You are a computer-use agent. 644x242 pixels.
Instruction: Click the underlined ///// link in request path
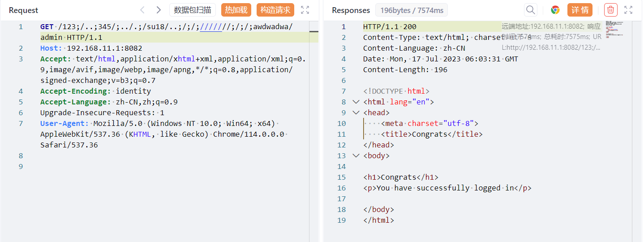tap(210, 27)
